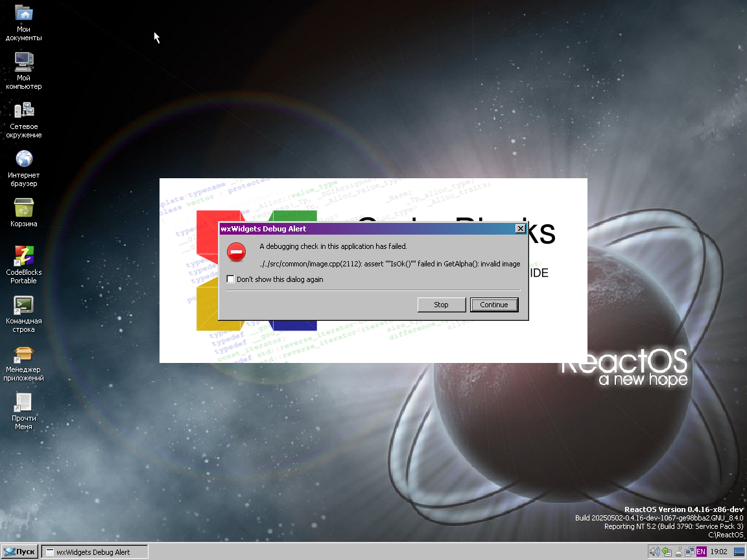Enable Don't show this dialog again checkbox
The image size is (747, 560).
[x=231, y=279]
